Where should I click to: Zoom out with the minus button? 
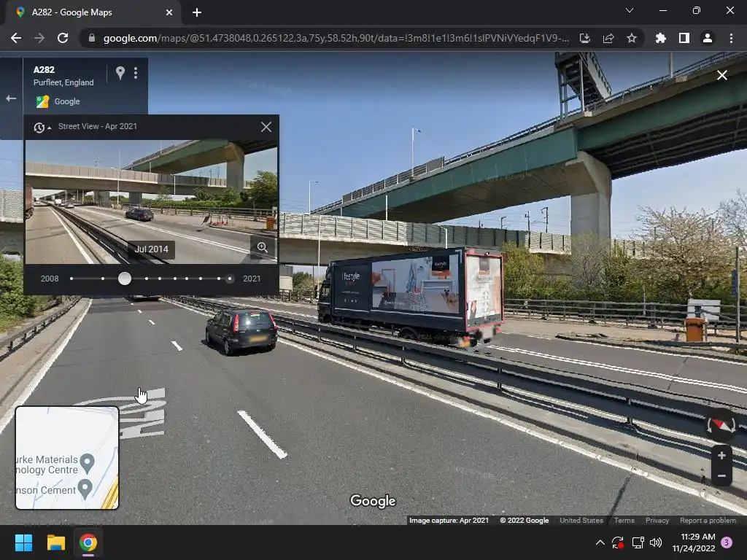click(721, 475)
